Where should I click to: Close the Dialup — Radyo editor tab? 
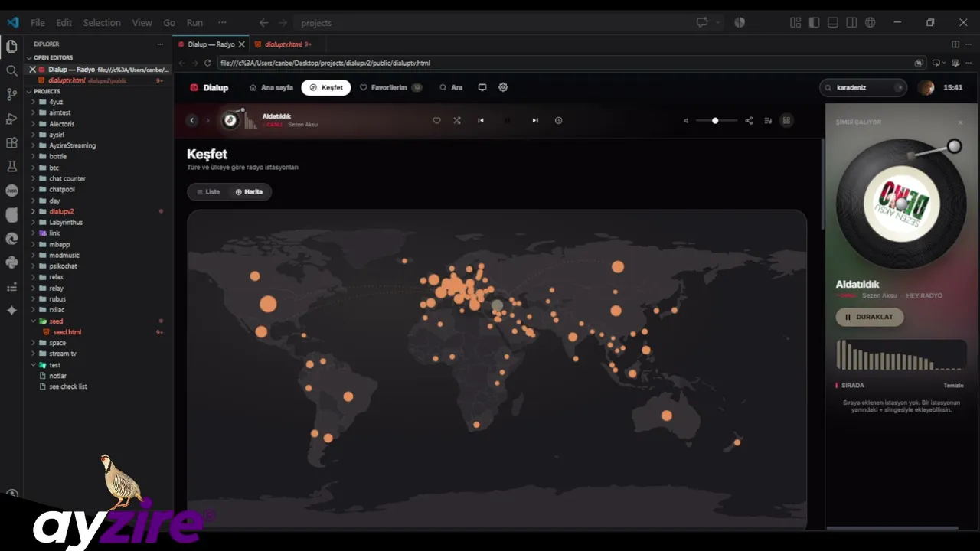pyautogui.click(x=241, y=44)
